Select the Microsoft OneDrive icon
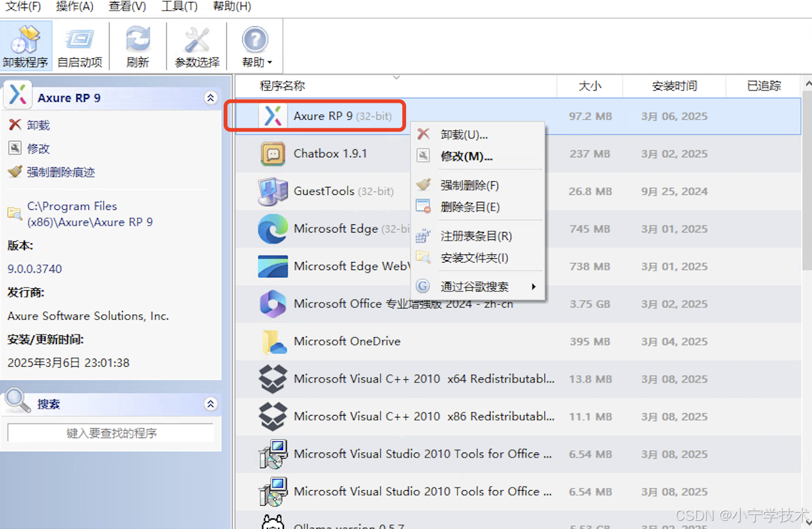The image size is (812, 529). pyautogui.click(x=273, y=342)
